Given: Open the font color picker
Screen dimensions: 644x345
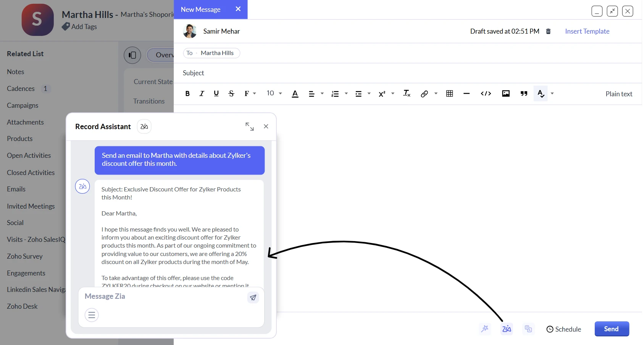Looking at the screenshot, I should pos(295,94).
